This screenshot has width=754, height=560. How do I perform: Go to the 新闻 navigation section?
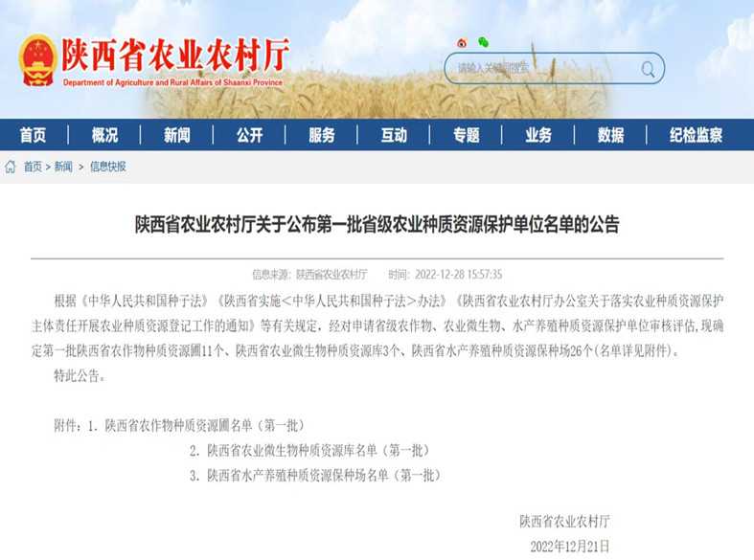177,135
